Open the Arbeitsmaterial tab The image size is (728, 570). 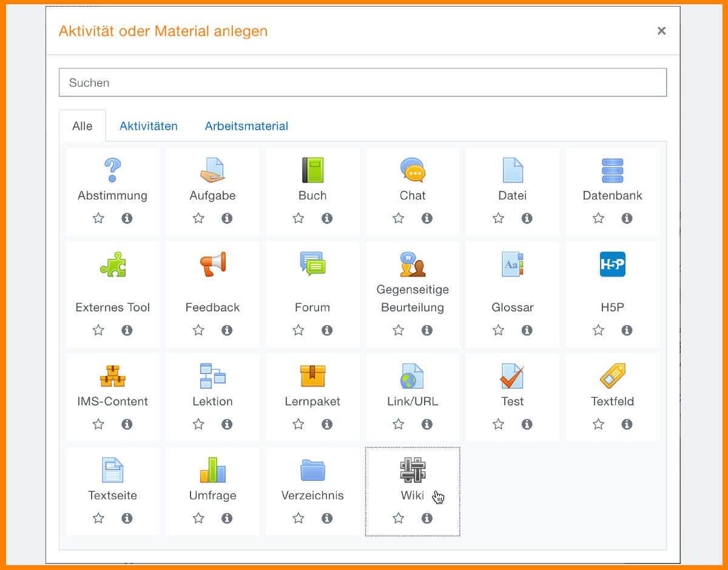click(x=246, y=126)
